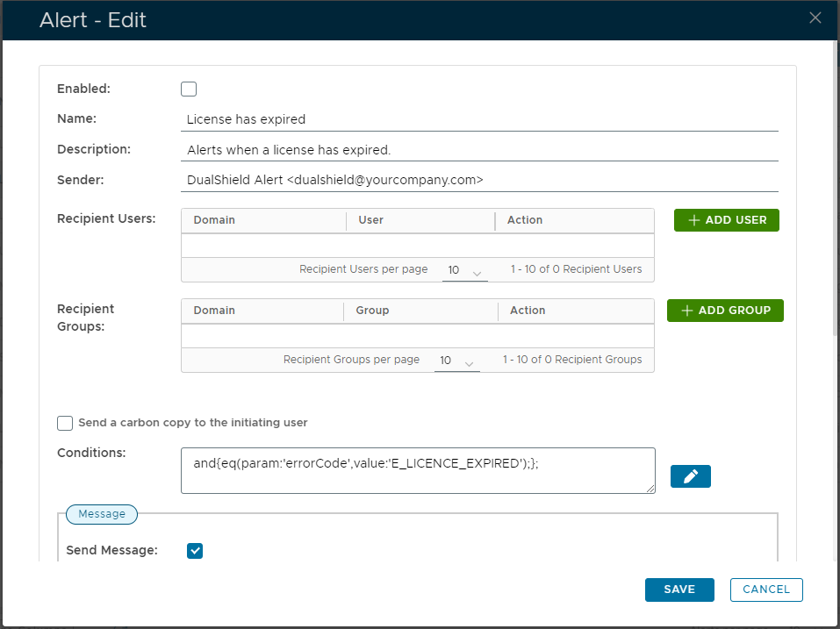Toggle the Enabled checkbox
This screenshot has height=629, width=840.
coord(189,89)
